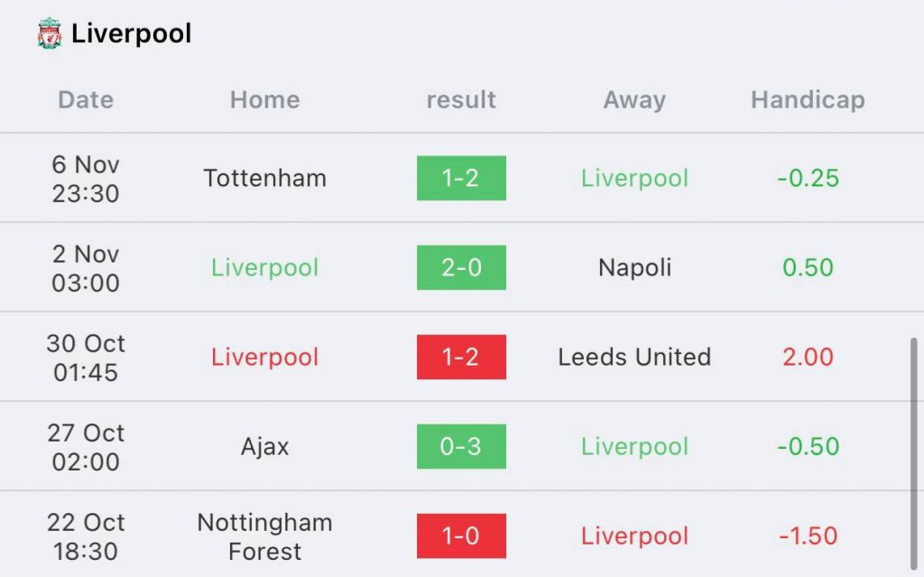Open the Nottingham Forest team link

click(265, 536)
